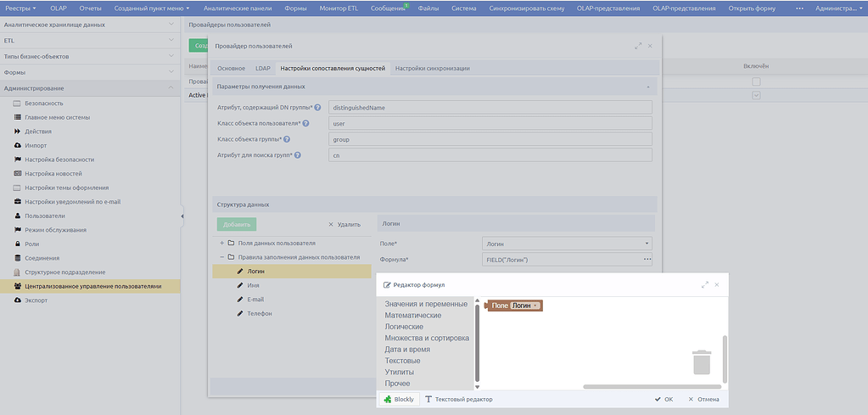
Task: Open Монитор ETL menu item
Action: click(x=339, y=8)
